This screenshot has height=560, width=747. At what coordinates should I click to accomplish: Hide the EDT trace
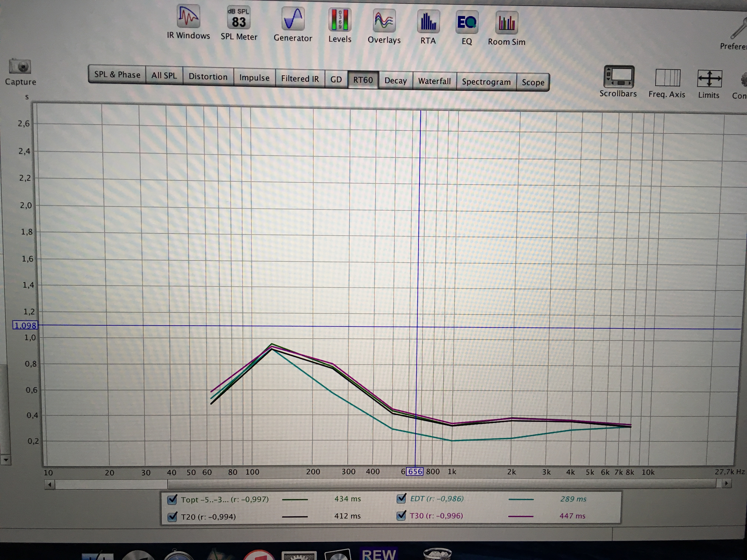401,498
